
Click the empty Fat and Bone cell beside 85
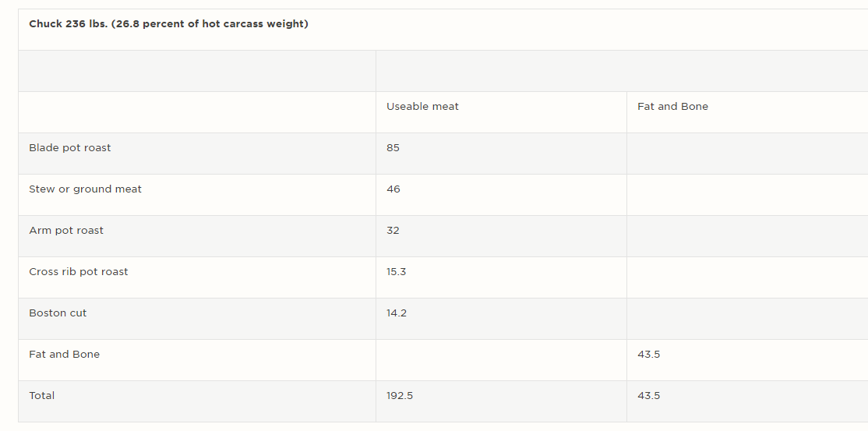click(746, 154)
